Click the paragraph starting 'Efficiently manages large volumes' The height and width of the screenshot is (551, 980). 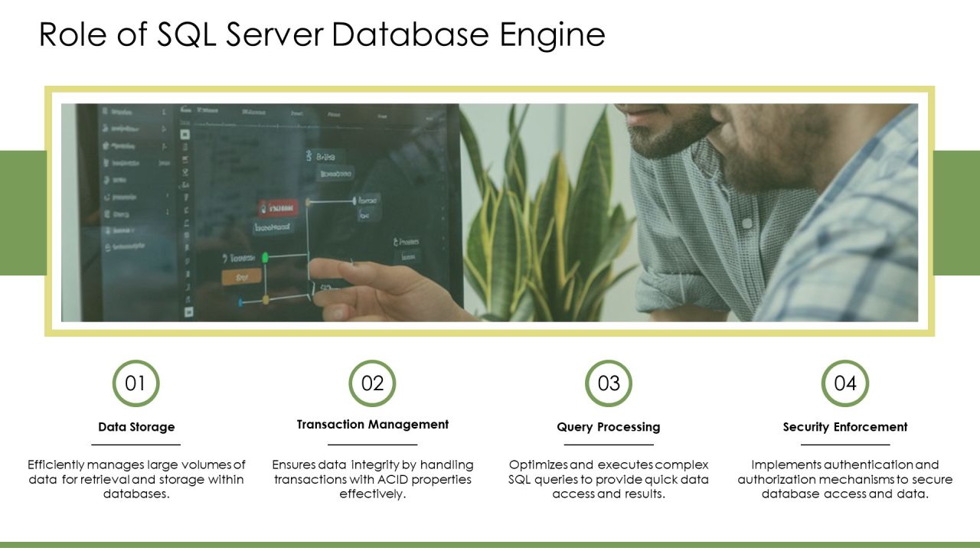tap(136, 479)
